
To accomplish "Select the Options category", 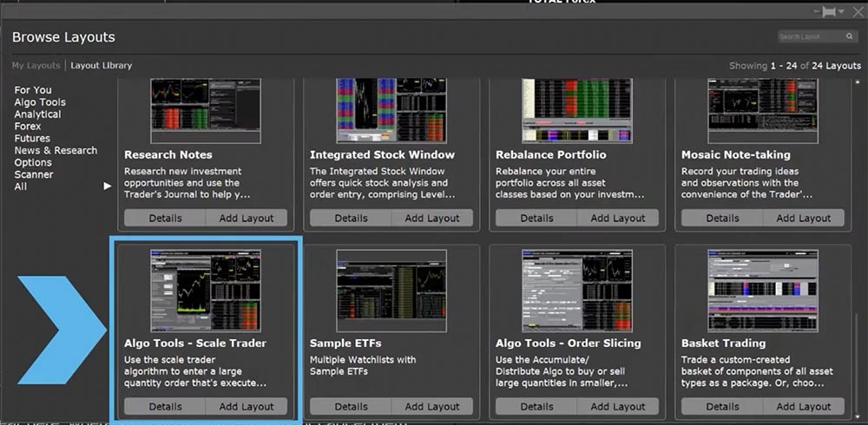I will tap(33, 163).
